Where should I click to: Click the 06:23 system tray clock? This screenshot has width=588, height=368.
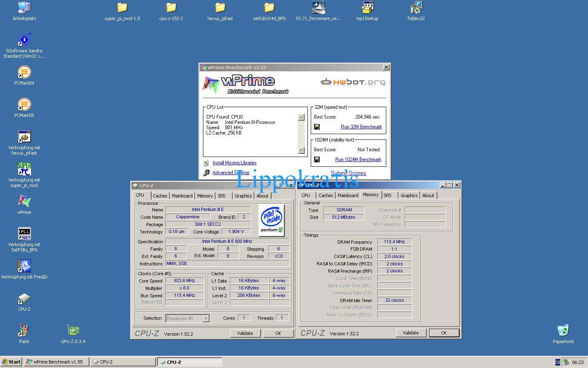point(578,362)
